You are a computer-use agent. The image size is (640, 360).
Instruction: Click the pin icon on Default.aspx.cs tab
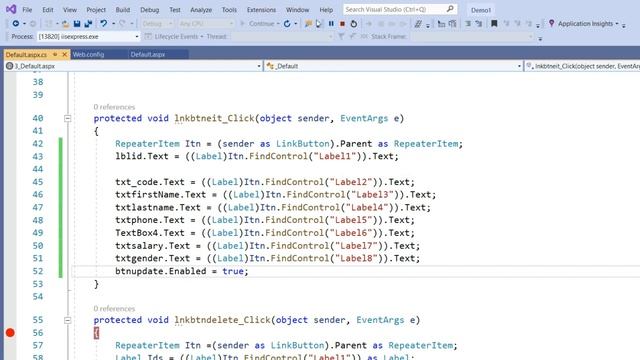(x=55, y=54)
